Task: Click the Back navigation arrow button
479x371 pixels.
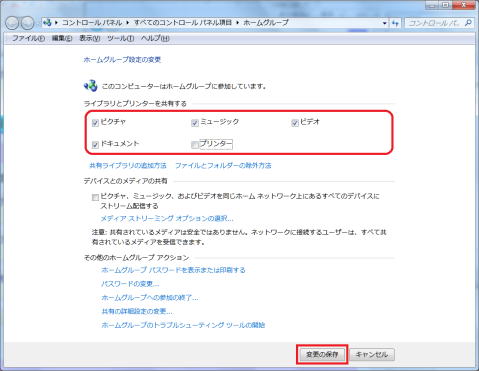Action: [x=12, y=23]
